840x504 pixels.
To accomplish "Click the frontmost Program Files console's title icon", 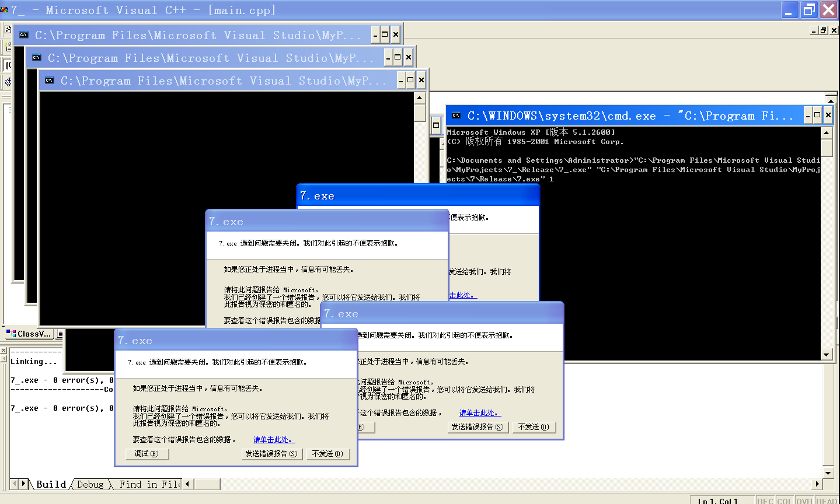I will pos(50,80).
